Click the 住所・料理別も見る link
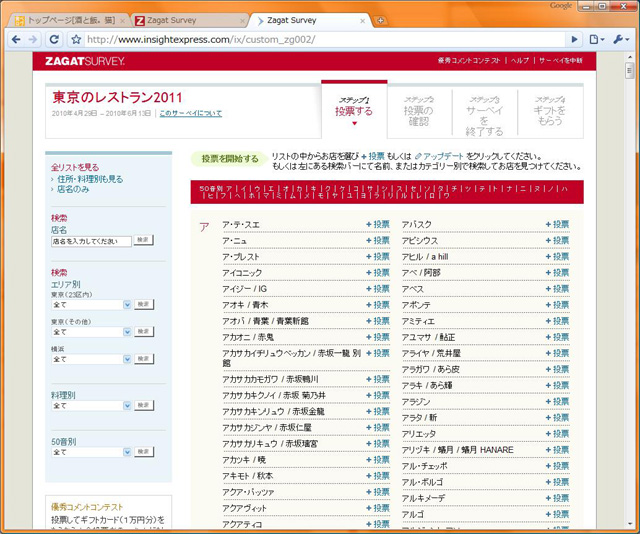 [89, 179]
